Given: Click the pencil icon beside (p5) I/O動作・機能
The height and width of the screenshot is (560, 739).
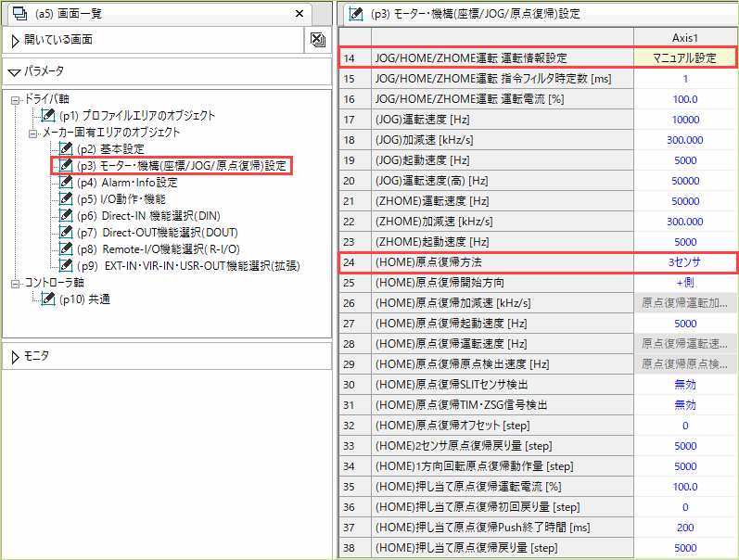Looking at the screenshot, I should [66, 199].
